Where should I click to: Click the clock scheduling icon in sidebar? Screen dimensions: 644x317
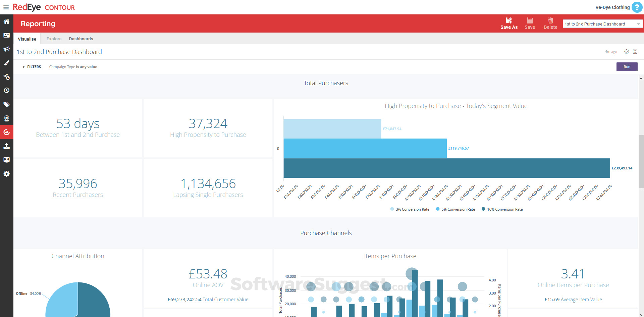[6, 90]
